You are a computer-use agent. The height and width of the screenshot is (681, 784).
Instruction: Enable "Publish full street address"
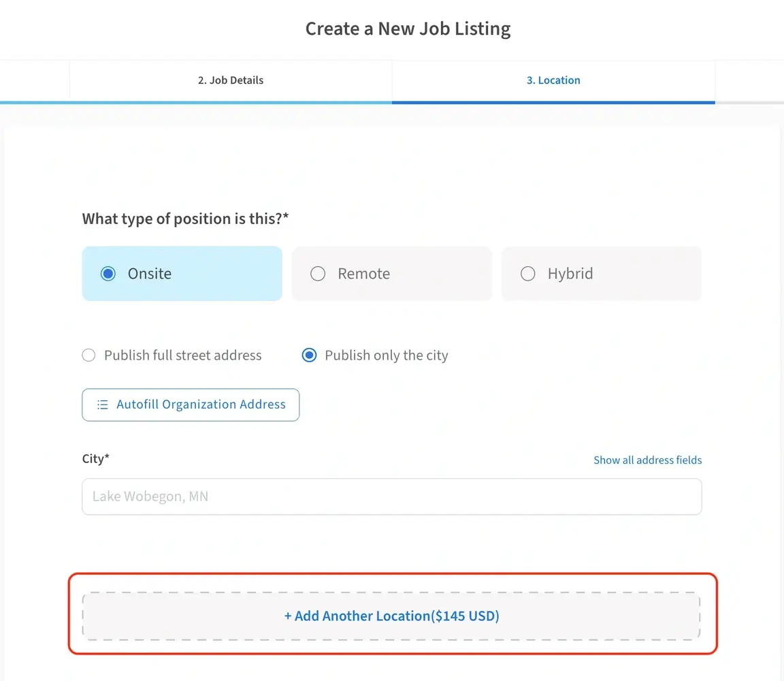click(88, 355)
